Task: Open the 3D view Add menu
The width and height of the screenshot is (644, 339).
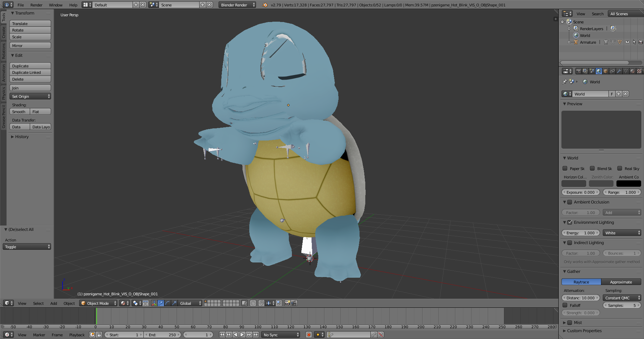Action: 54,303
